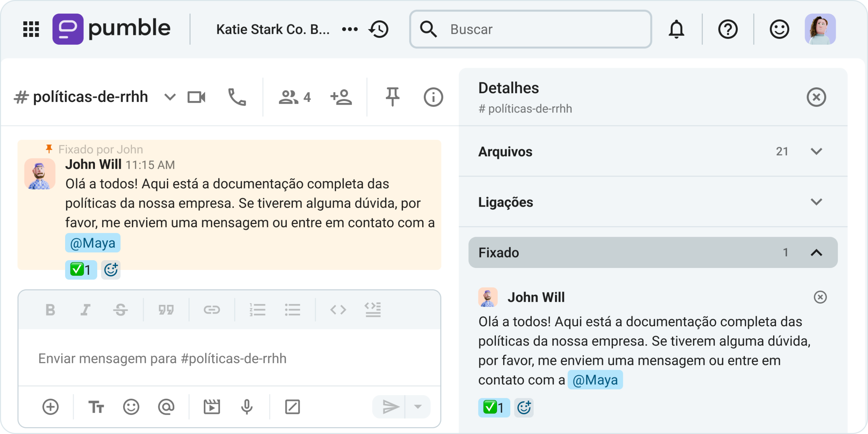
Task: Insert an emoji into the message
Action: (x=132, y=407)
